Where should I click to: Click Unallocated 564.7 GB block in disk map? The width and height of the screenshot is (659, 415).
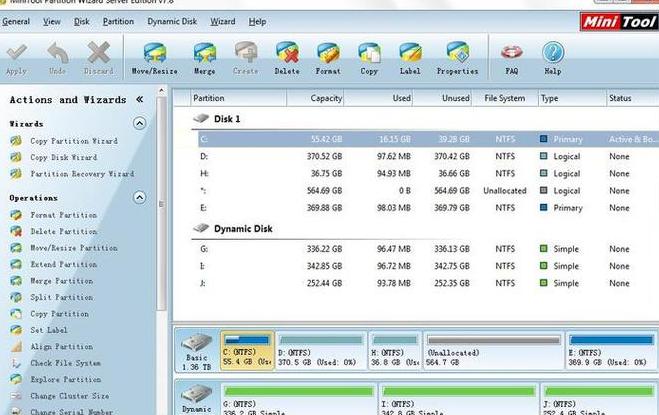[x=493, y=350]
